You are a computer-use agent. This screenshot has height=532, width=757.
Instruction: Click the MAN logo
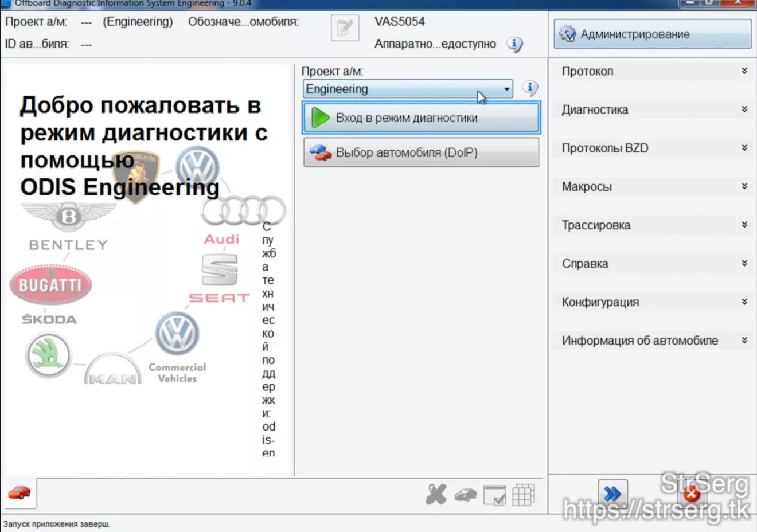pyautogui.click(x=113, y=370)
